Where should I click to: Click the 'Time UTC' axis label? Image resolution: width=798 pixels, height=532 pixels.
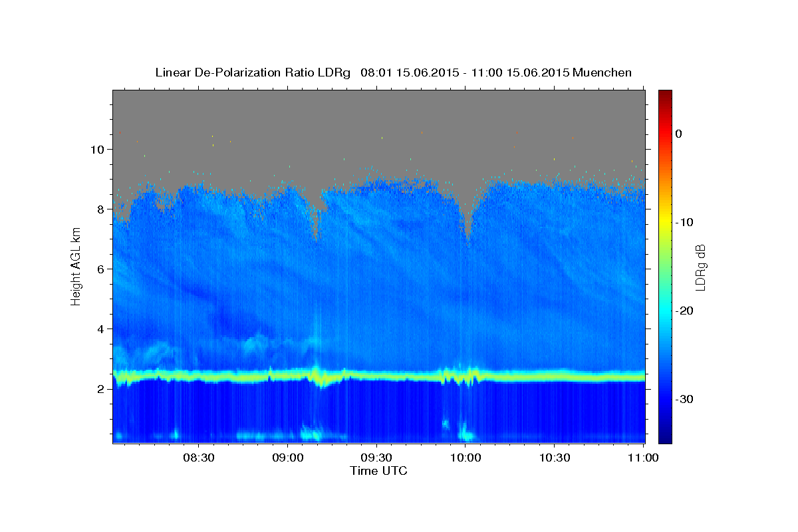pyautogui.click(x=378, y=471)
